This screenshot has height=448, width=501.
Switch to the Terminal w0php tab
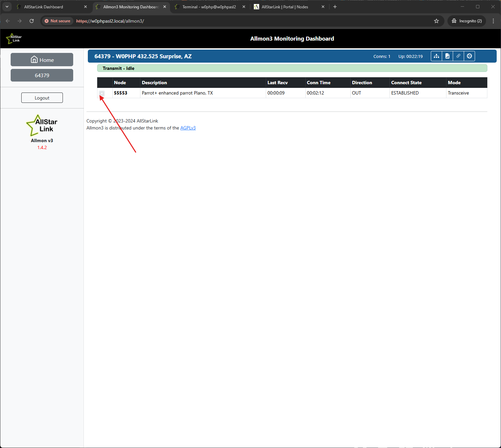pyautogui.click(x=209, y=7)
